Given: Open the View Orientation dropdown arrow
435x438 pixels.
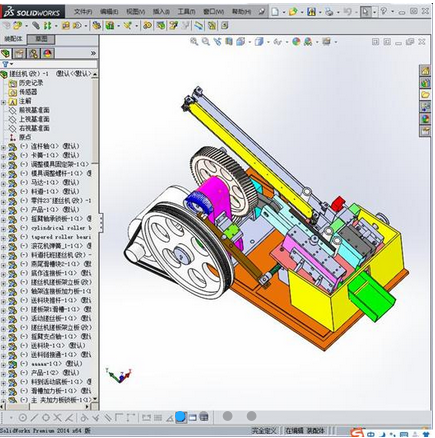Looking at the screenshot, I should point(249,42).
